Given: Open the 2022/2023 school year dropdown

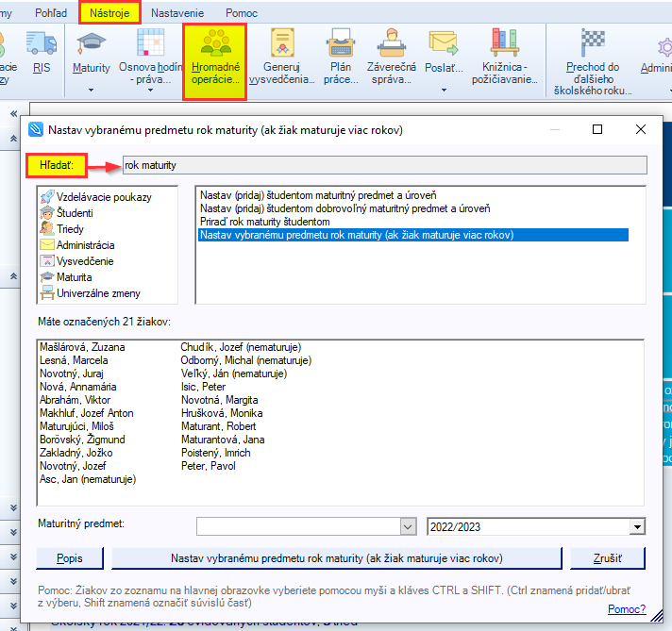Looking at the screenshot, I should point(637,526).
